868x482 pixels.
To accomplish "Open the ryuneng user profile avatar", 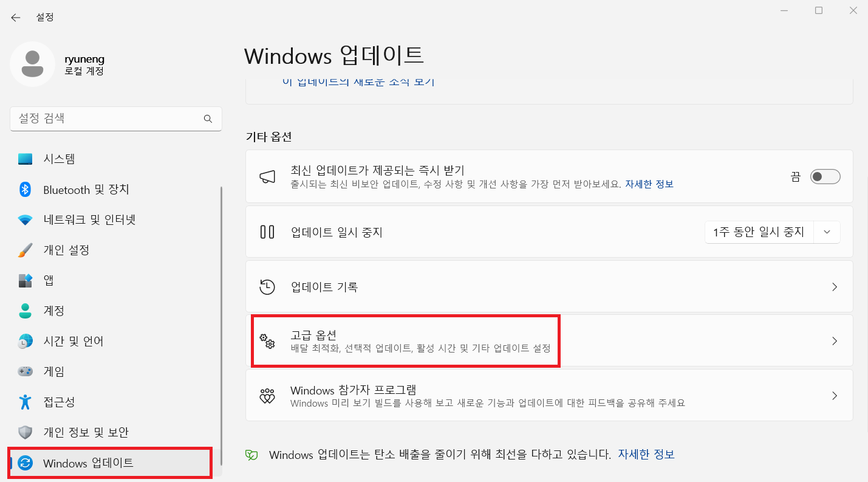I will pyautogui.click(x=32, y=64).
